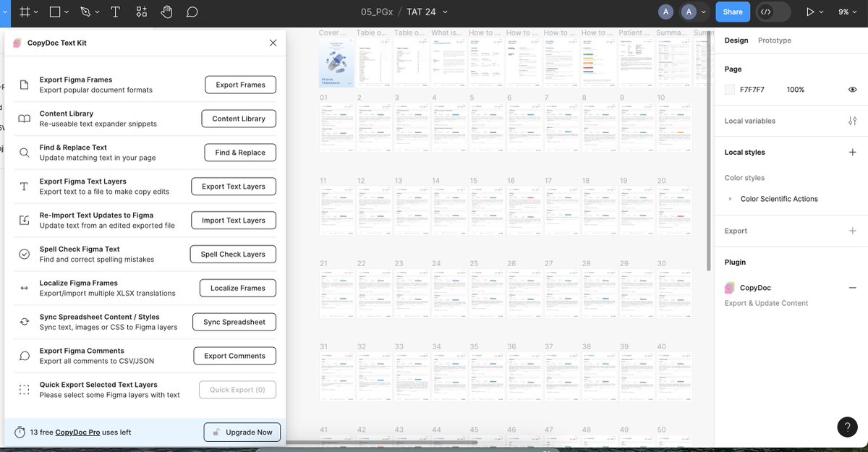Open the Resources components tool
The width and height of the screenshot is (868, 452).
(x=141, y=12)
